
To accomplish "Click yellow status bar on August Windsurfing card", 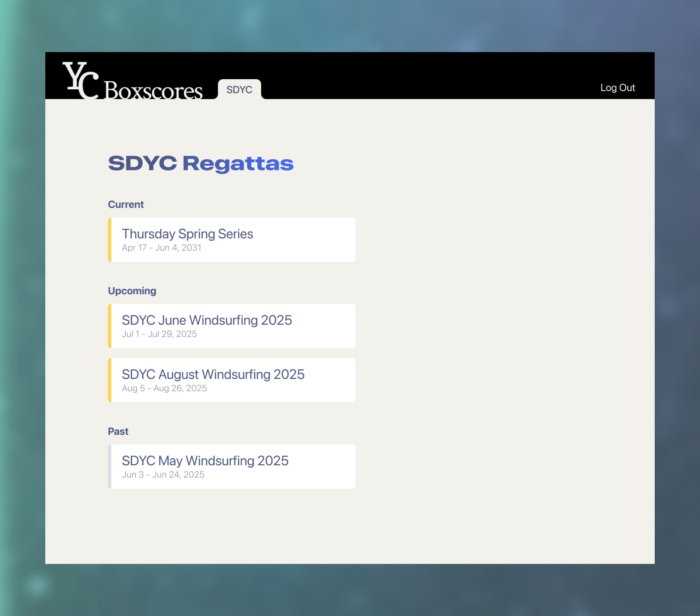I will pyautogui.click(x=110, y=380).
